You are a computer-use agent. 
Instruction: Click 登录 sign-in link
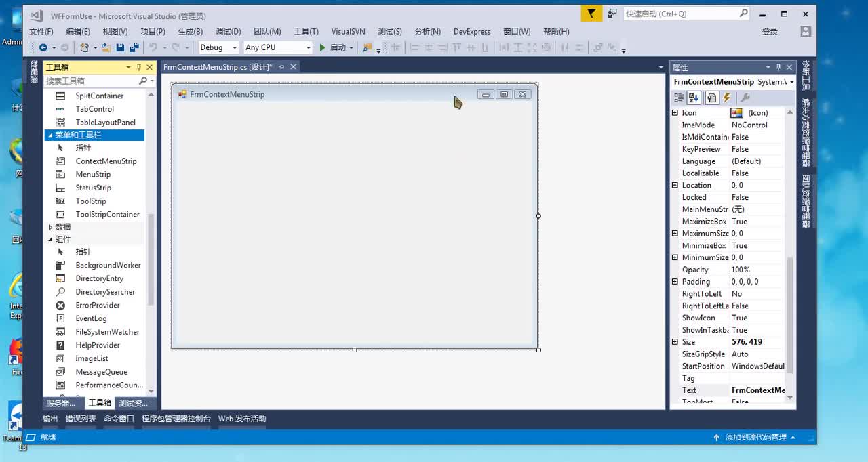770,32
